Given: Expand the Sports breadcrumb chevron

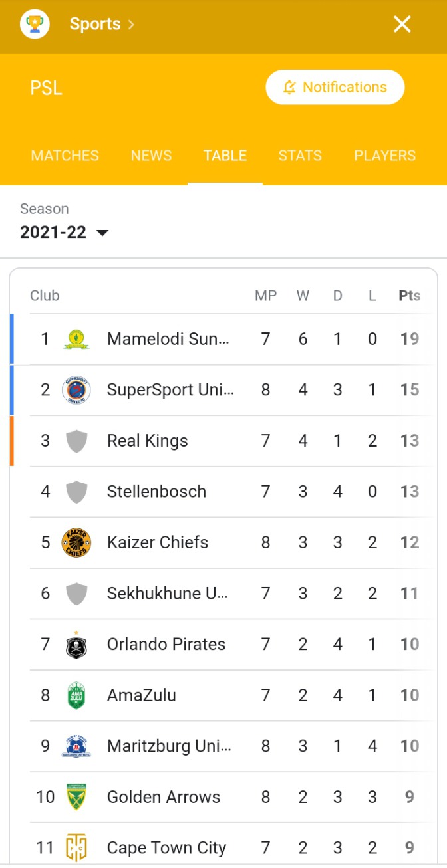Looking at the screenshot, I should 131,25.
